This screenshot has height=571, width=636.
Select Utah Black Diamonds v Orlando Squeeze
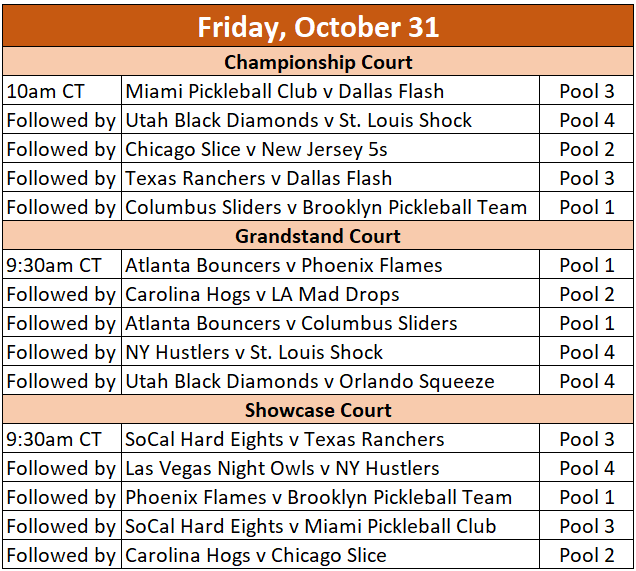pyautogui.click(x=310, y=381)
